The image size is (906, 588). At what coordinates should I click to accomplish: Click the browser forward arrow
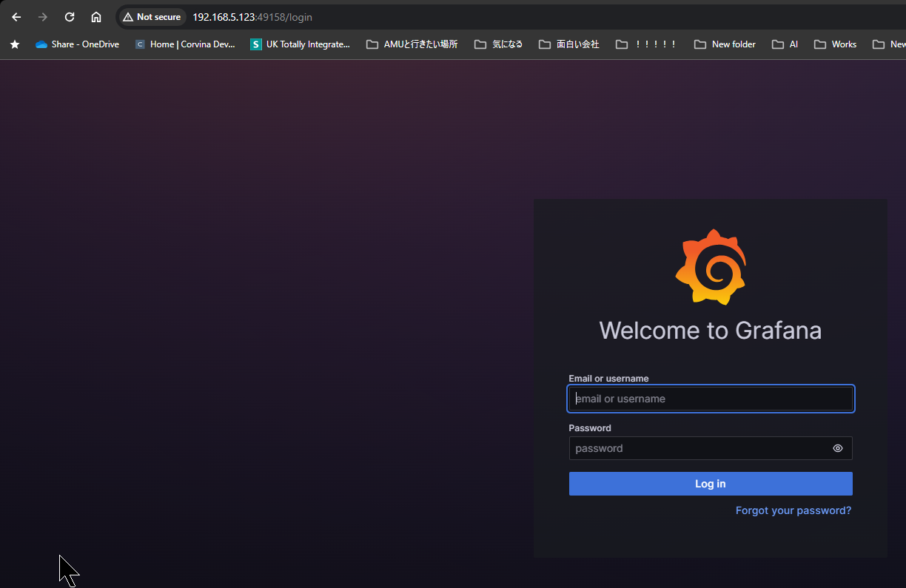tap(43, 17)
